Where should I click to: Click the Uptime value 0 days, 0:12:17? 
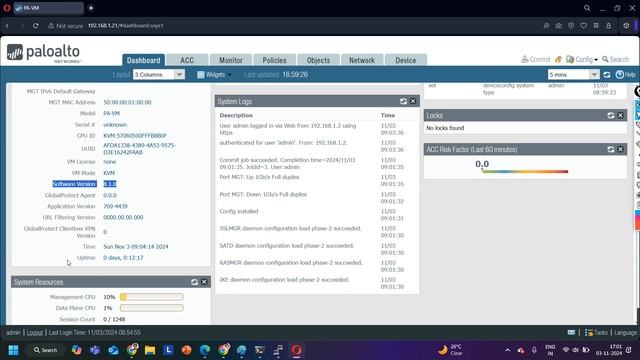tap(123, 258)
